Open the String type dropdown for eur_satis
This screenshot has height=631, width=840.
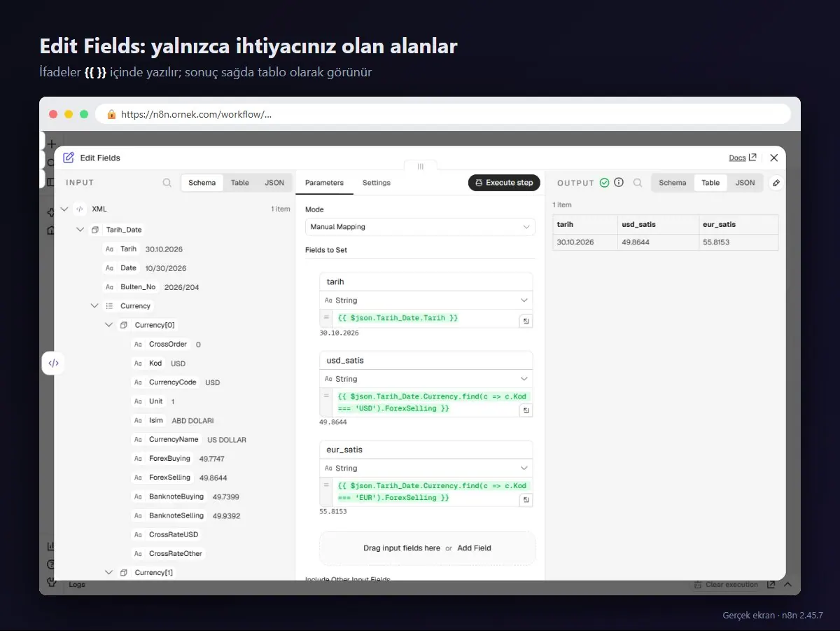coord(426,469)
